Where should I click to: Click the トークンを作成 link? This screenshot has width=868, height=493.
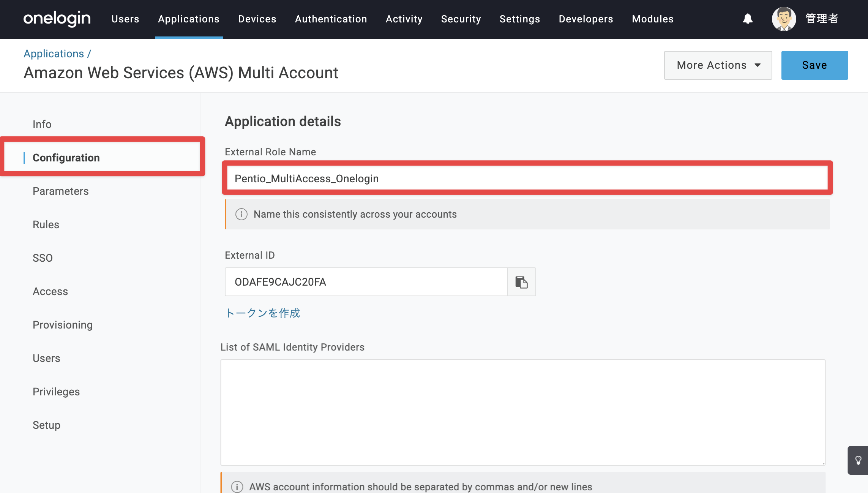coord(262,313)
